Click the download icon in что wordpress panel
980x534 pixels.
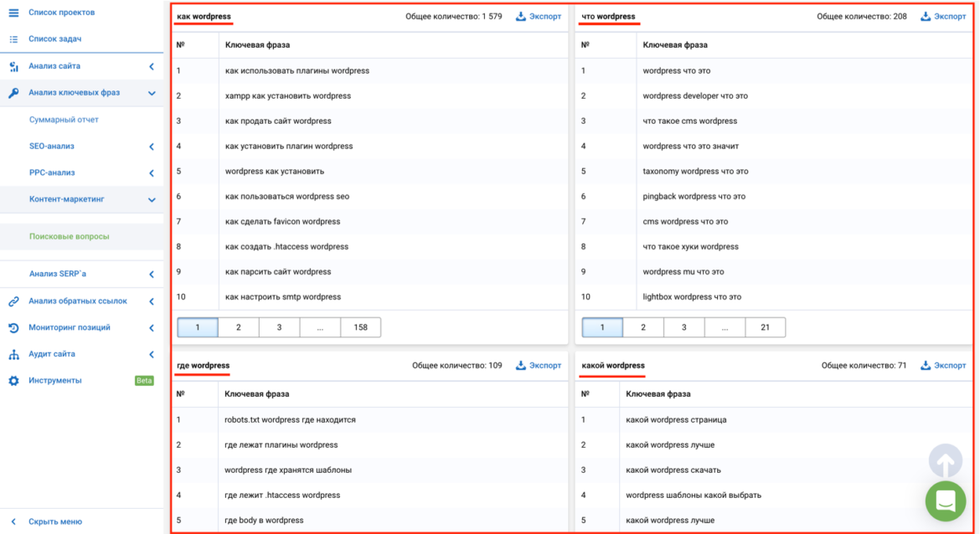pos(926,16)
